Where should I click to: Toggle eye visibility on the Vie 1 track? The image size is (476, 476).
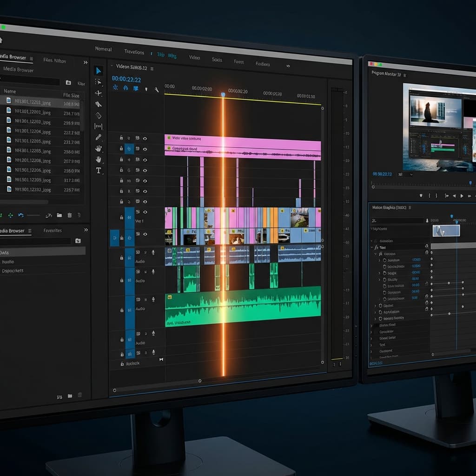tap(145, 212)
